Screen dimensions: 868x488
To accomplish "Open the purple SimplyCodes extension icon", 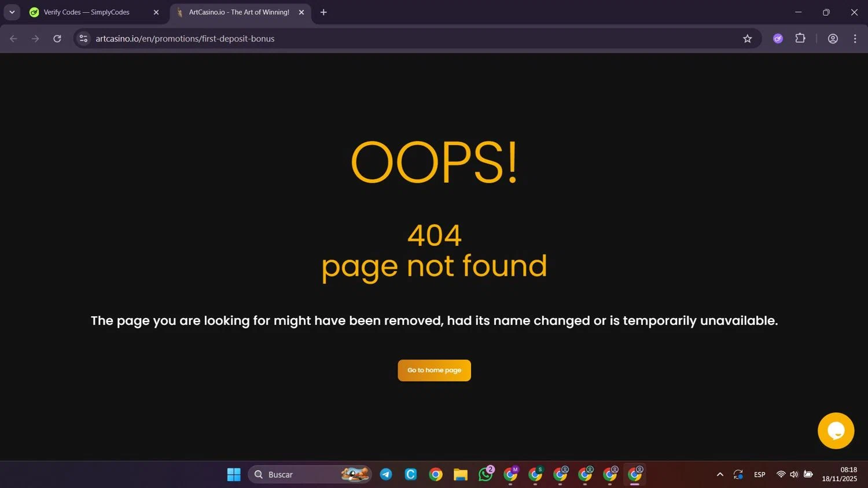I will click(x=778, y=39).
